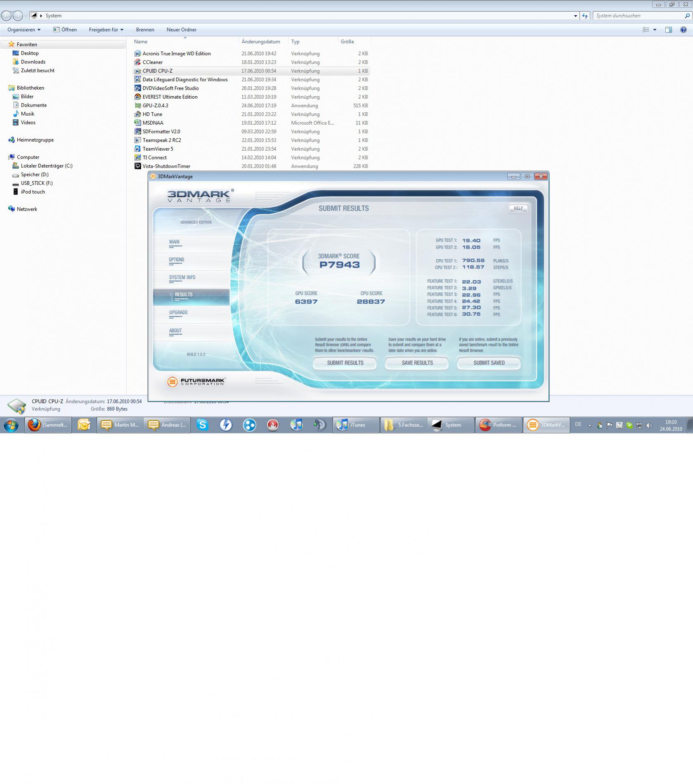Sort by the Größe column header

354,42
